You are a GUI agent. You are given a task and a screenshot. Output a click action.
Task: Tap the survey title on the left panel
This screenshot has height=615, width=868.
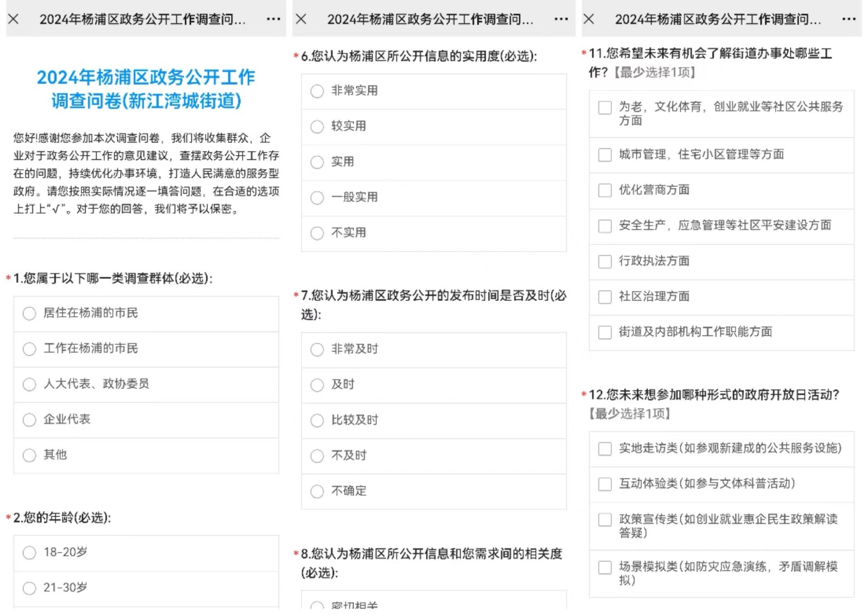coord(146,88)
